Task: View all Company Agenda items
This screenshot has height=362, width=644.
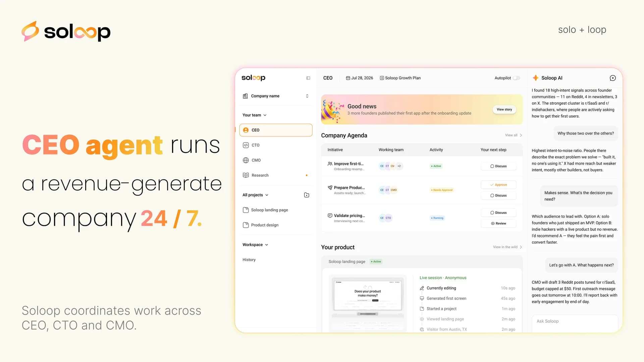Action: point(514,135)
